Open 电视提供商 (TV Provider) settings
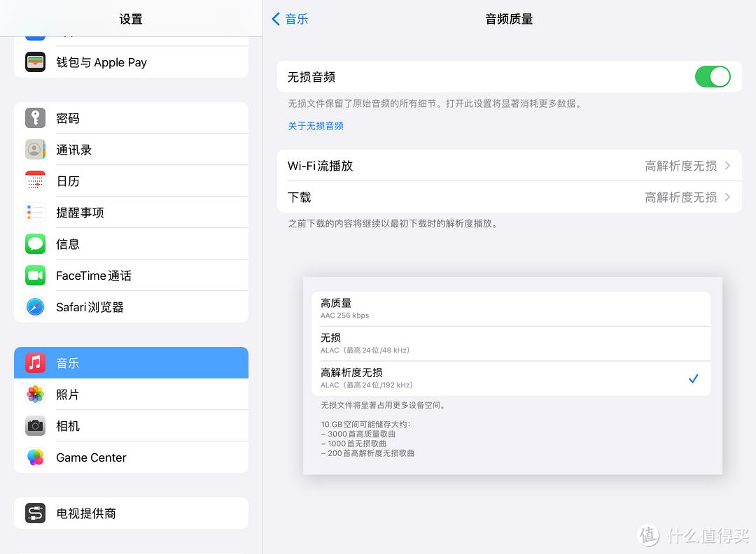Viewport: 756px width, 554px height. 36,513
